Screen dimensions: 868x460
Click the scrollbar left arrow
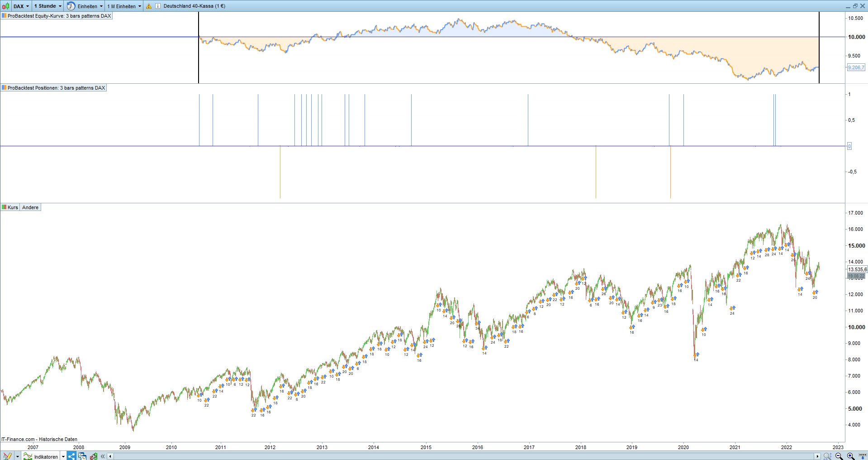[x=110, y=456]
